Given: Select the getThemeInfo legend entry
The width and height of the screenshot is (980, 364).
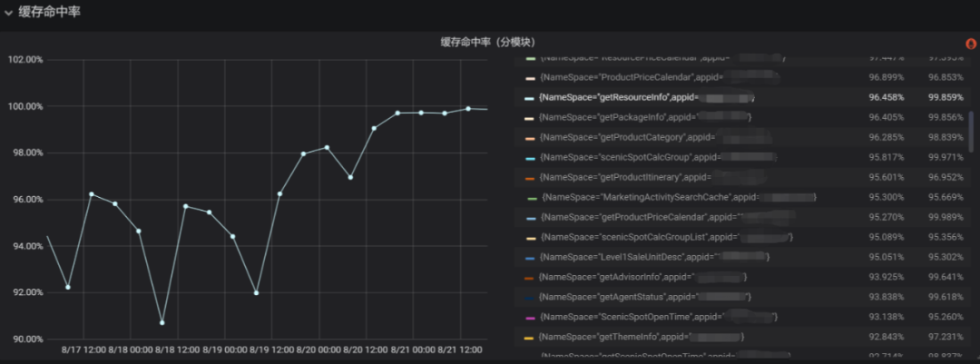Looking at the screenshot, I should [642, 337].
